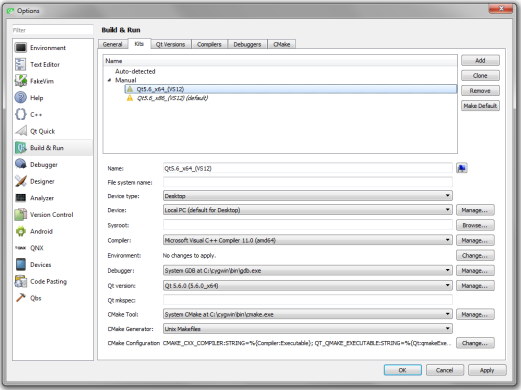Switch to the General tab
The height and width of the screenshot is (390, 521).
click(112, 44)
